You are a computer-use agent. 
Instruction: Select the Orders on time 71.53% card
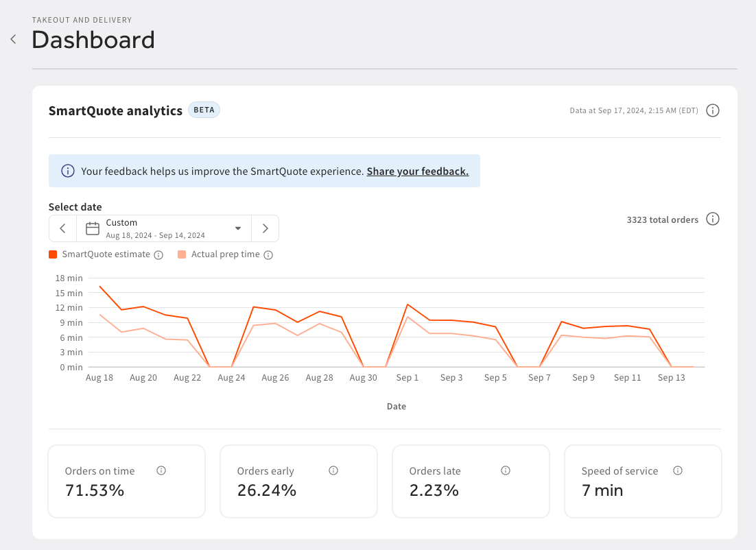click(126, 481)
